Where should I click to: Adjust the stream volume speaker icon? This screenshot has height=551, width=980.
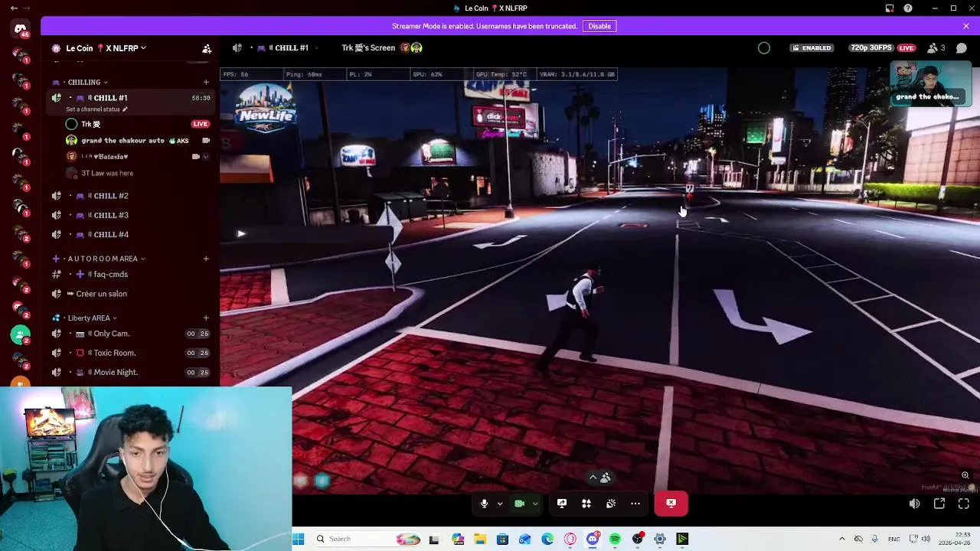pyautogui.click(x=914, y=504)
